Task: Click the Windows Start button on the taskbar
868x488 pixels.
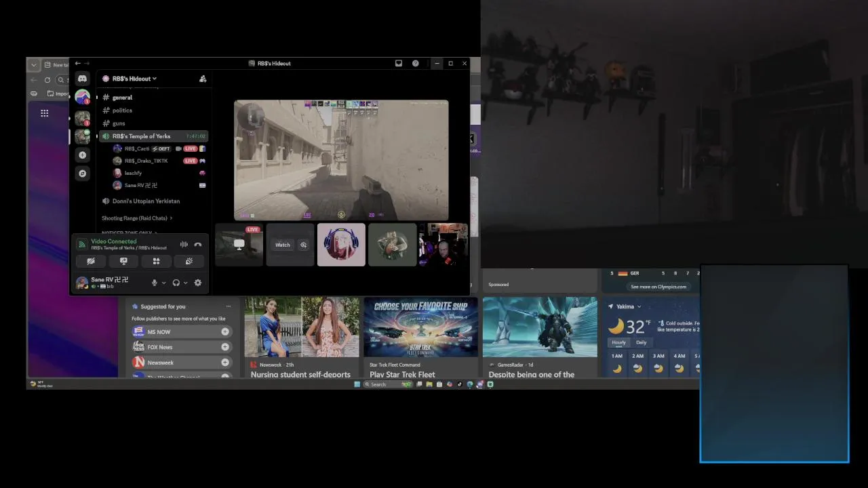Action: pos(357,384)
